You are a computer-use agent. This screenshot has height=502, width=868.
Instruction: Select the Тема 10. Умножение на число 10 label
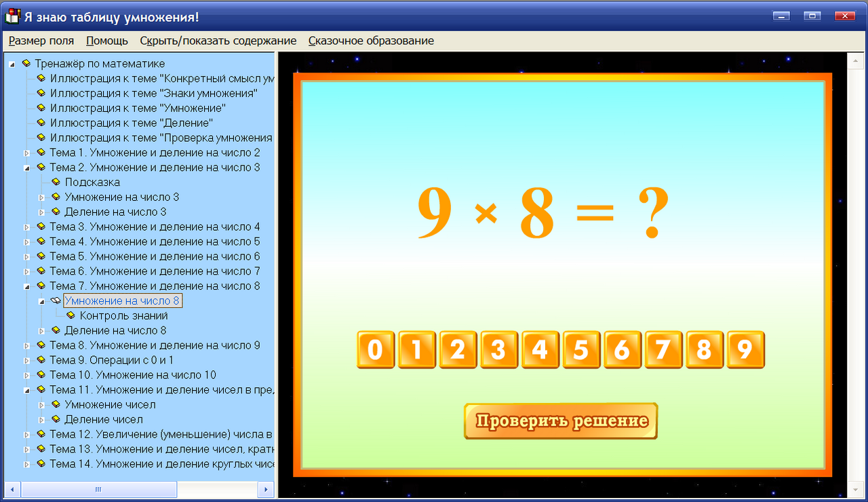click(x=134, y=374)
